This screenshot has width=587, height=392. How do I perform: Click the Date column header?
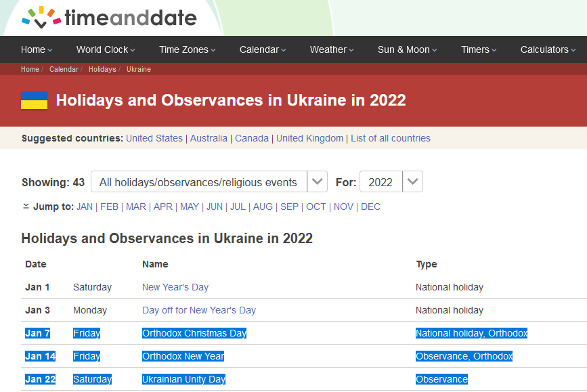click(36, 264)
